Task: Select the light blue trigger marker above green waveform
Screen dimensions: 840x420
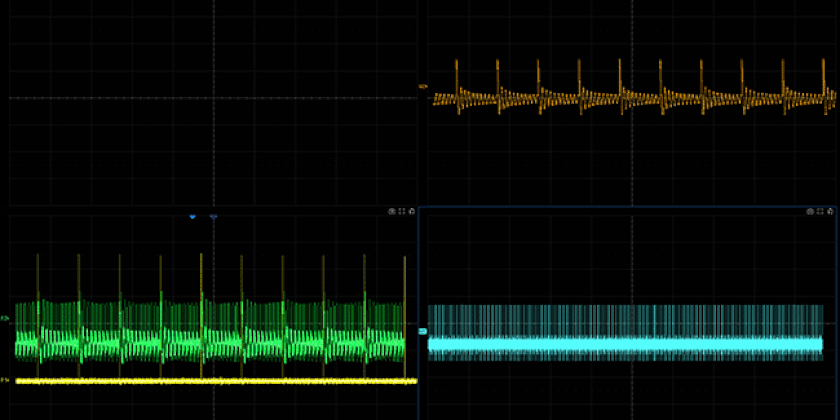Action: pyautogui.click(x=193, y=216)
